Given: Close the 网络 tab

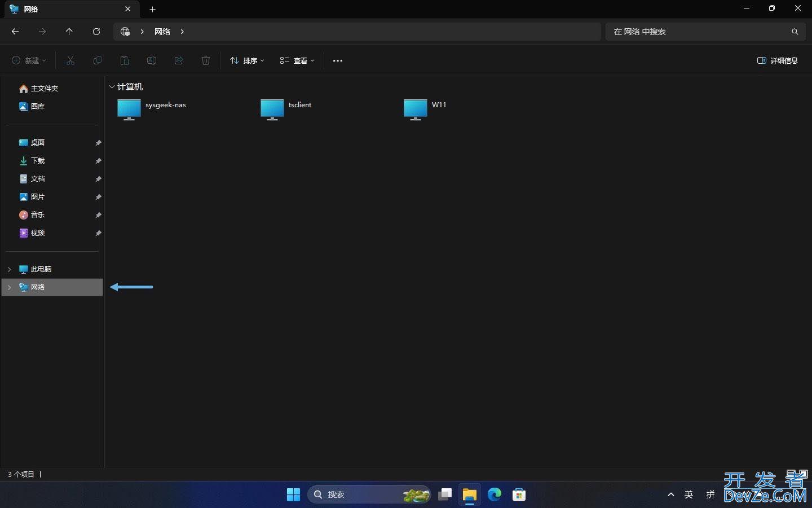Looking at the screenshot, I should pyautogui.click(x=128, y=9).
